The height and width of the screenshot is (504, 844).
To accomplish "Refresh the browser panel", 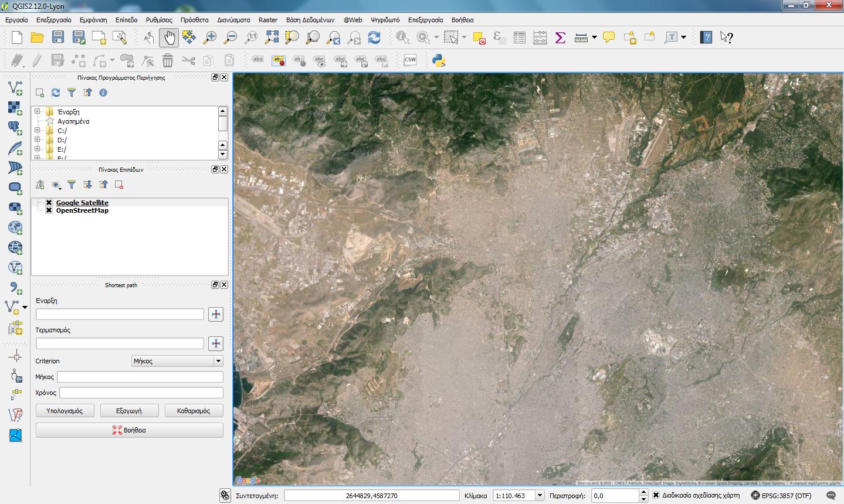I will 56,93.
